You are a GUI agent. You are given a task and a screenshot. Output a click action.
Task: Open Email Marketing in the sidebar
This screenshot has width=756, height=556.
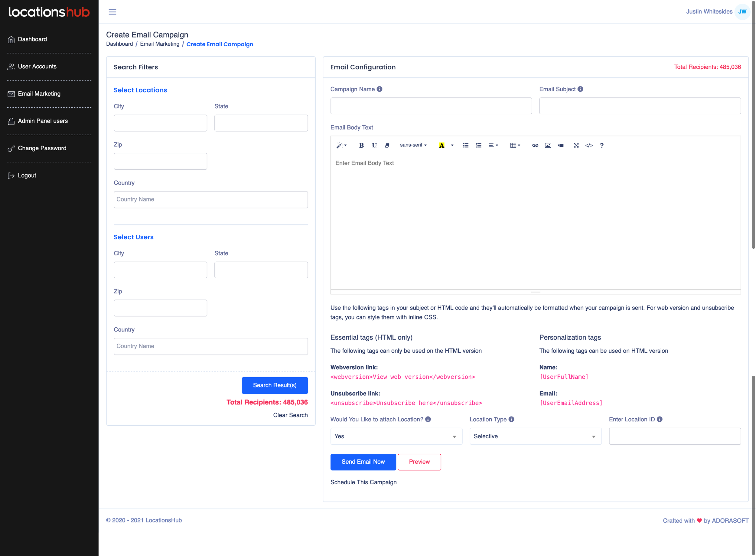(x=39, y=94)
